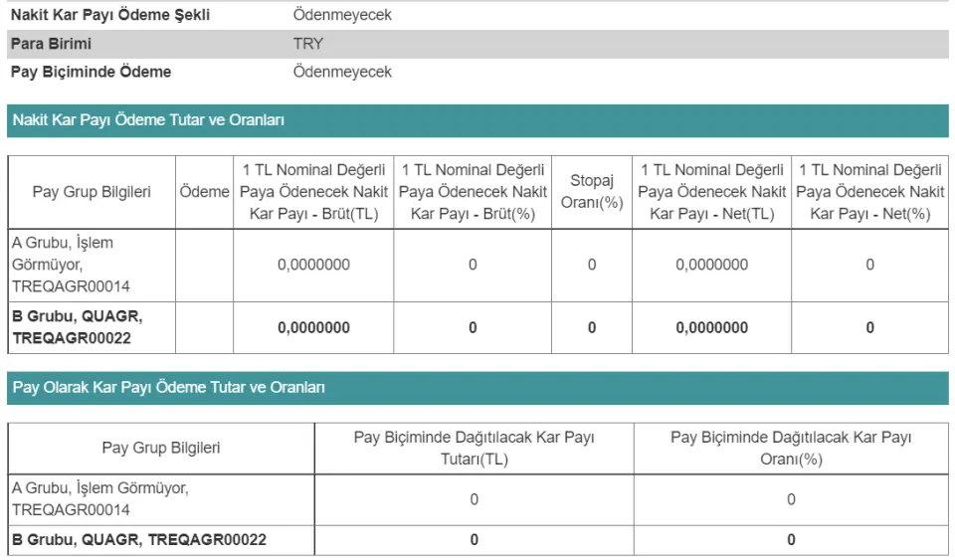
Task: Click 'B Grubu, QUAGR, TREQAGR00022' in the bottom table
Action: pos(139,540)
